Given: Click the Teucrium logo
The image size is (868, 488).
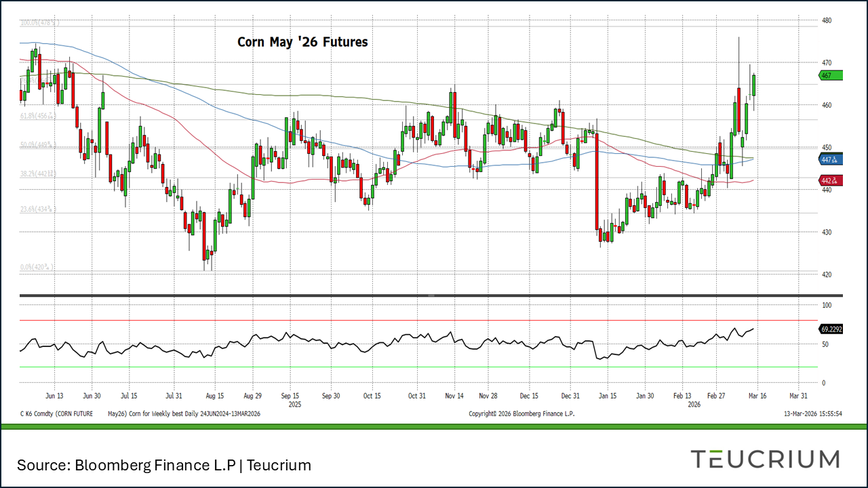Looking at the screenshot, I should (765, 460).
